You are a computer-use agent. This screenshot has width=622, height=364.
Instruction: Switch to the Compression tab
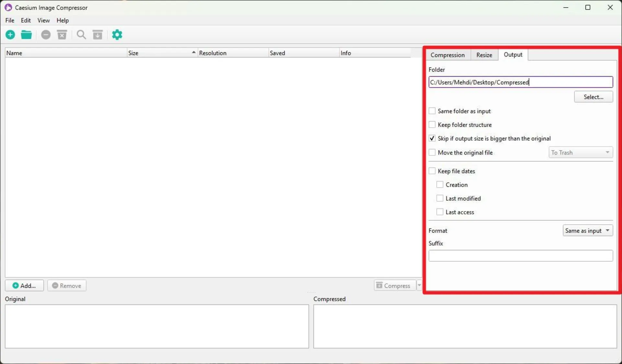[447, 55]
